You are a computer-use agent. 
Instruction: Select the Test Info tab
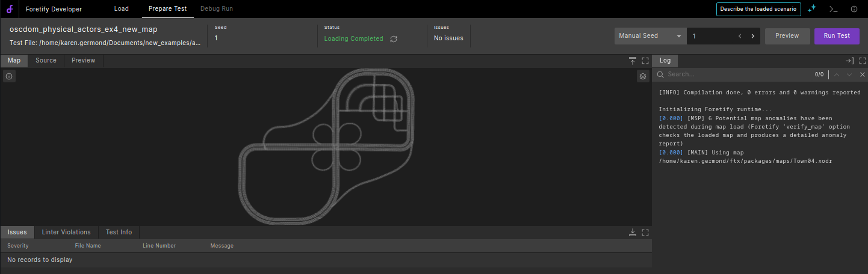coord(119,232)
